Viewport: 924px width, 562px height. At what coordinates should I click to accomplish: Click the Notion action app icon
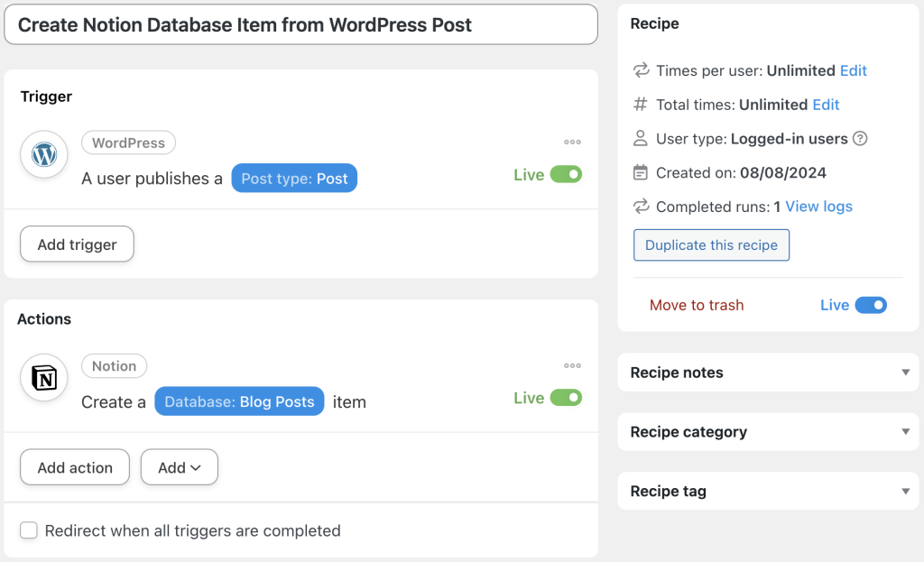43,377
